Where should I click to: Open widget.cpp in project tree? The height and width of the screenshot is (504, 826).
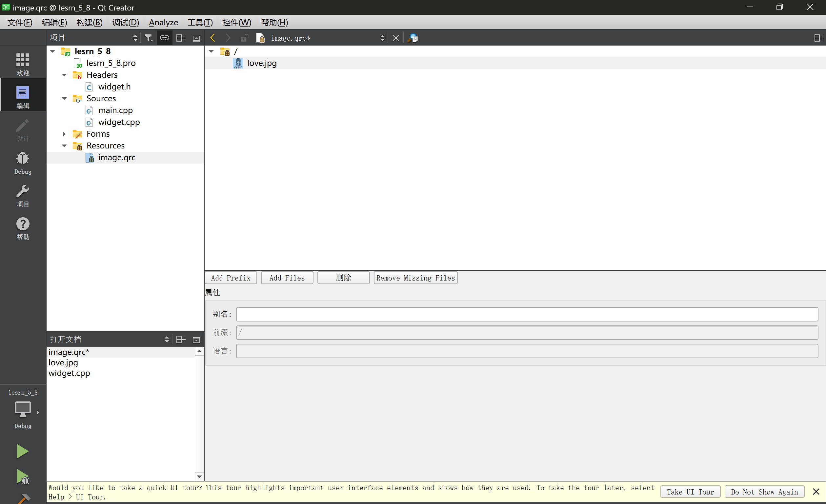(119, 122)
